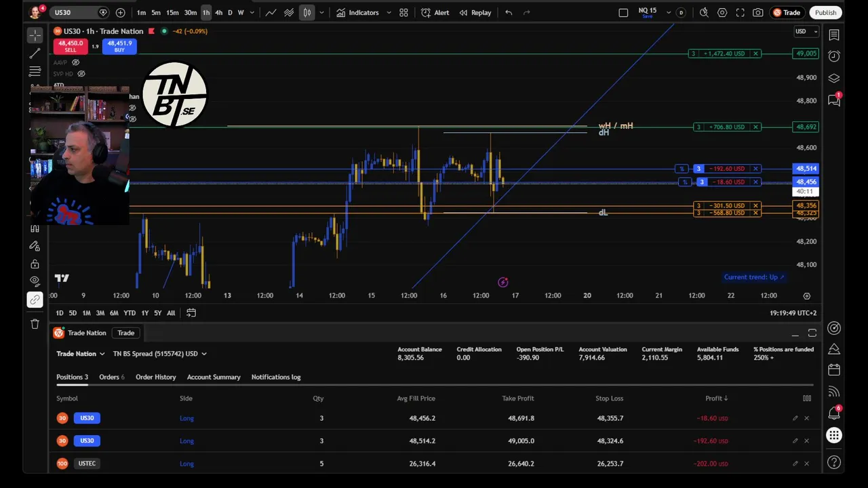Screen dimensions: 868x488
Task: Create an Alert from the toolbar
Action: [x=435, y=12]
